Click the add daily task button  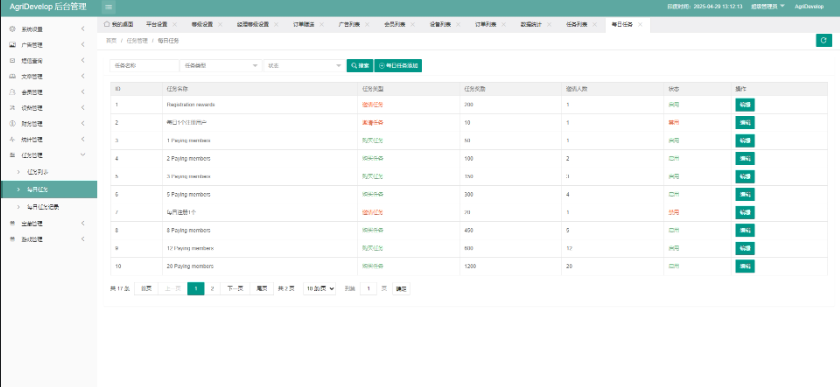click(x=398, y=65)
